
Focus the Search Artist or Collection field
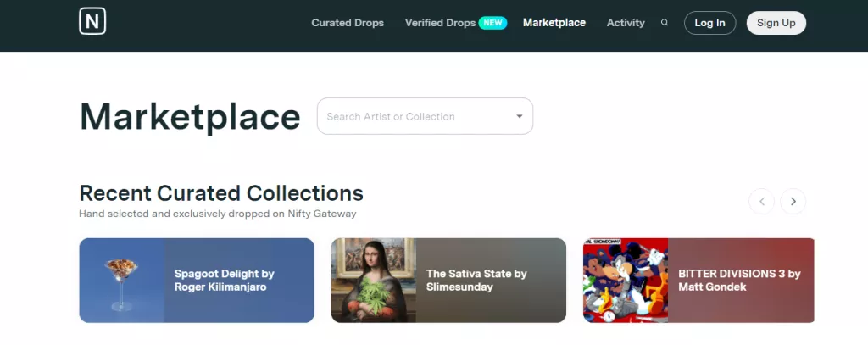[x=415, y=117]
